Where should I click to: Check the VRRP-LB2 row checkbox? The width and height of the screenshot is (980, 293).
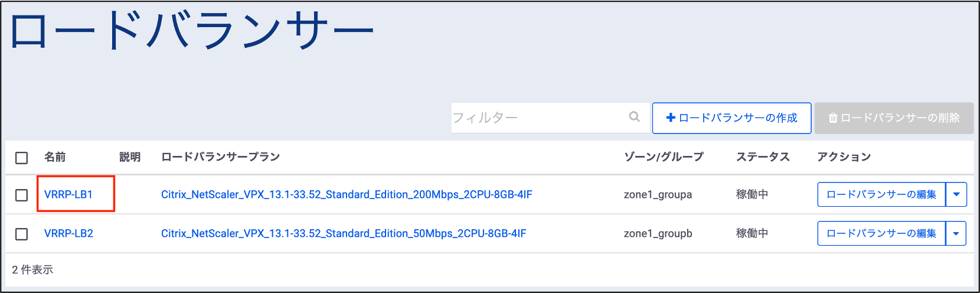[22, 234]
